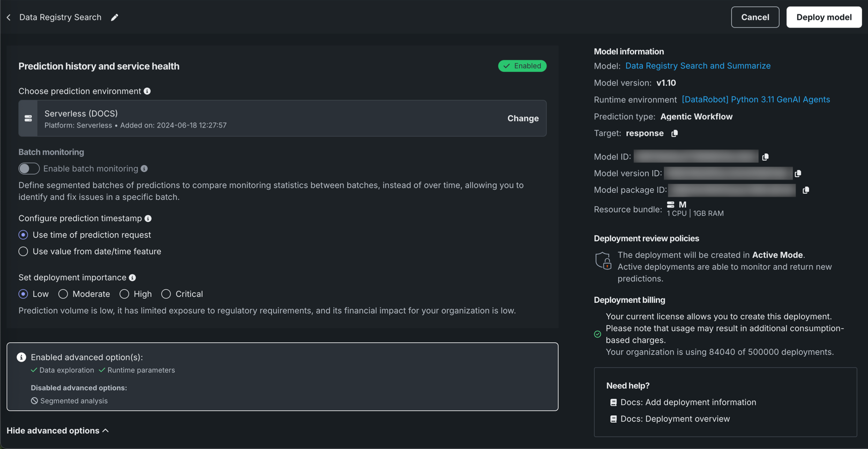This screenshot has width=868, height=449.
Task: Copy the Model version ID
Action: (798, 174)
